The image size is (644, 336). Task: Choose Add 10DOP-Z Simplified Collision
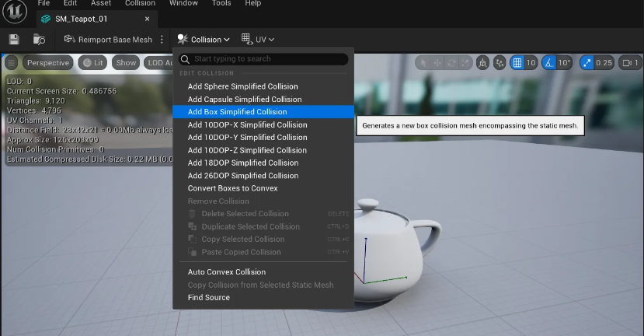(x=263, y=150)
